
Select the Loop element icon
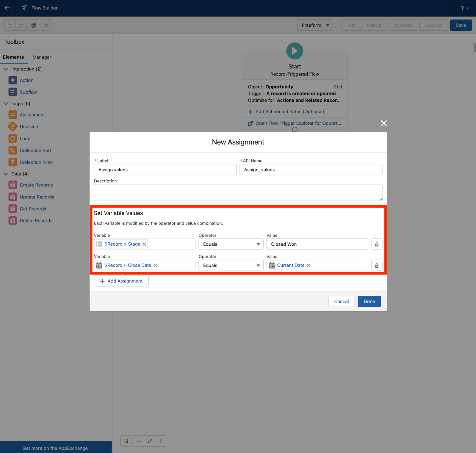point(13,138)
